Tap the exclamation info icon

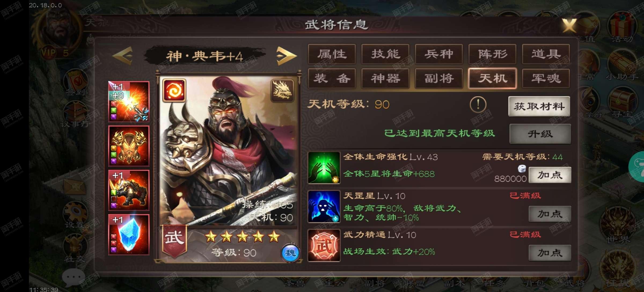pyautogui.click(x=478, y=104)
